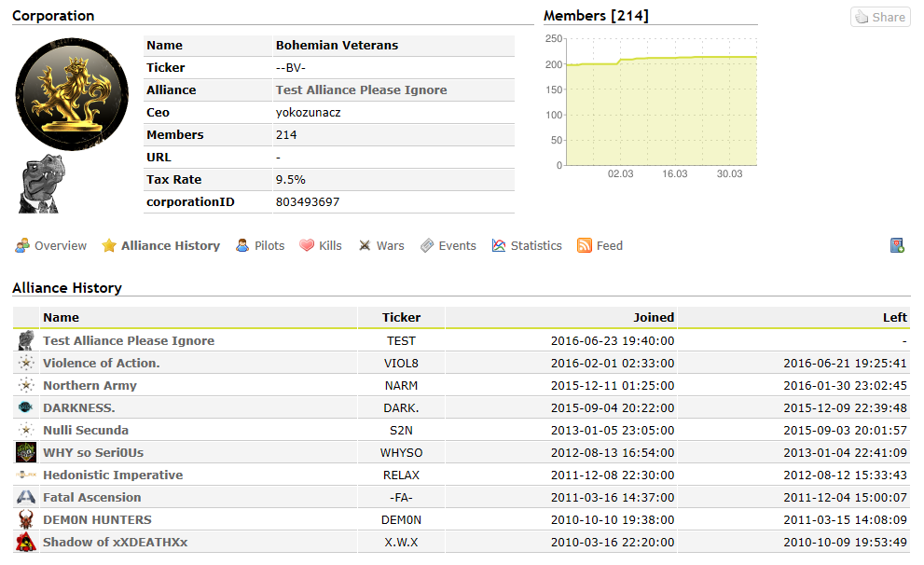This screenshot has height=565, width=924.
Task: Click the Fatal Ascension row logo
Action: click(x=26, y=497)
